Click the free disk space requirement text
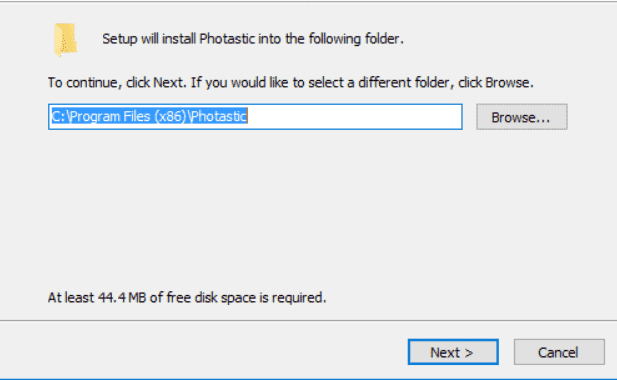 pyautogui.click(x=187, y=298)
